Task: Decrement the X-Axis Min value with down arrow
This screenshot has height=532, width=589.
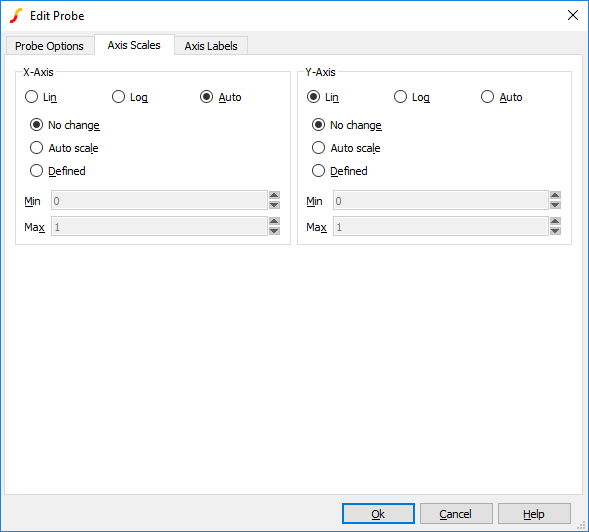Action: [x=274, y=205]
